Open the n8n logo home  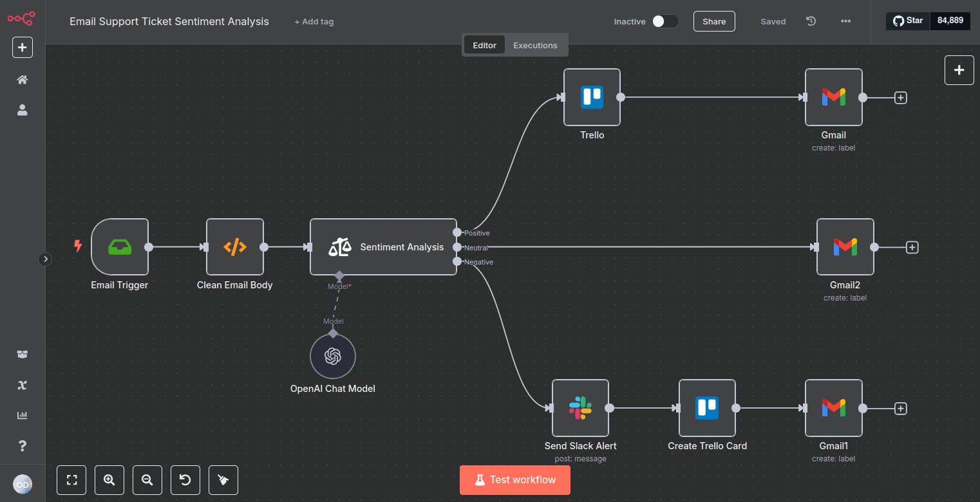21,18
